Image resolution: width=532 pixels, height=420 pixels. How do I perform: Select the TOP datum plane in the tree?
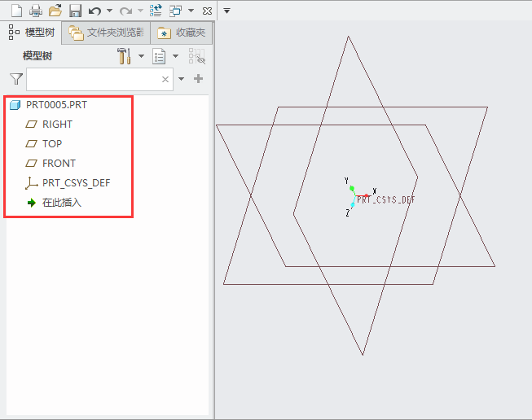coord(44,144)
